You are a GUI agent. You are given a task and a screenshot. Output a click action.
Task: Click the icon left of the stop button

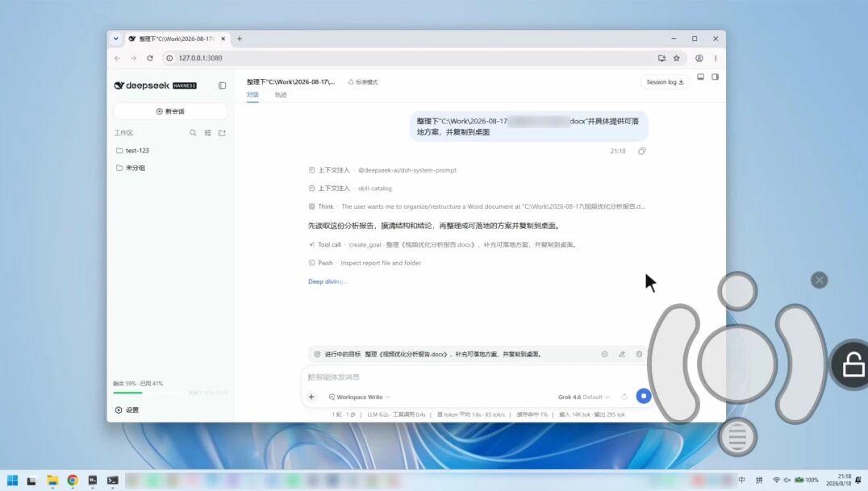(624, 397)
